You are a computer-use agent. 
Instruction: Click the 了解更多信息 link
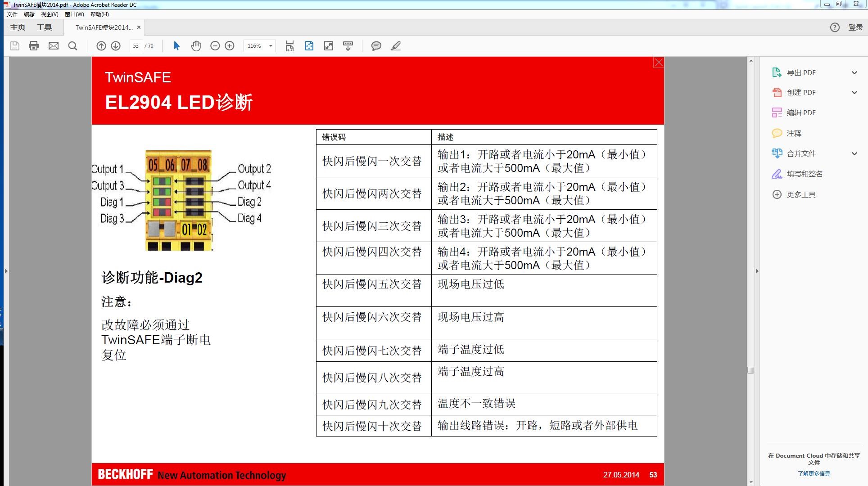[x=814, y=473]
